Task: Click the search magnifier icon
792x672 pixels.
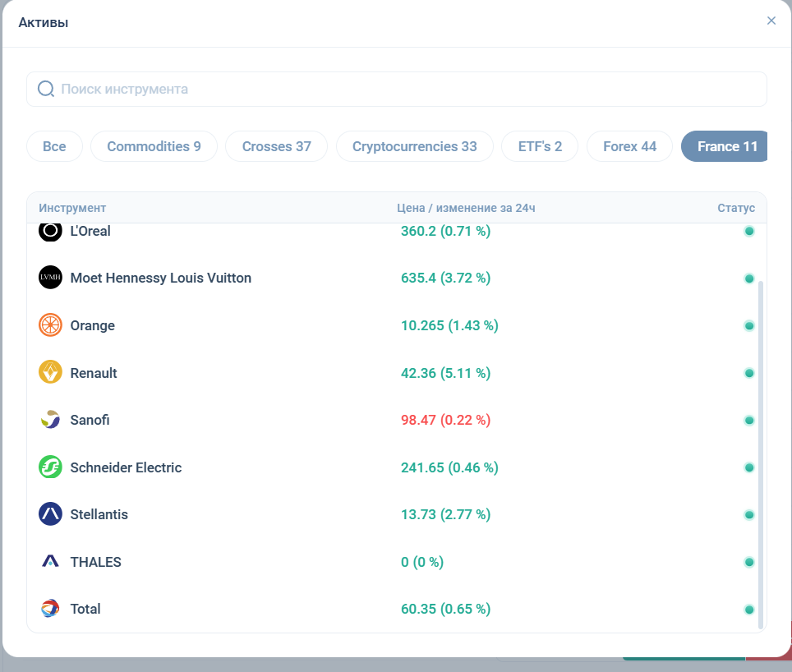Action: tap(46, 89)
